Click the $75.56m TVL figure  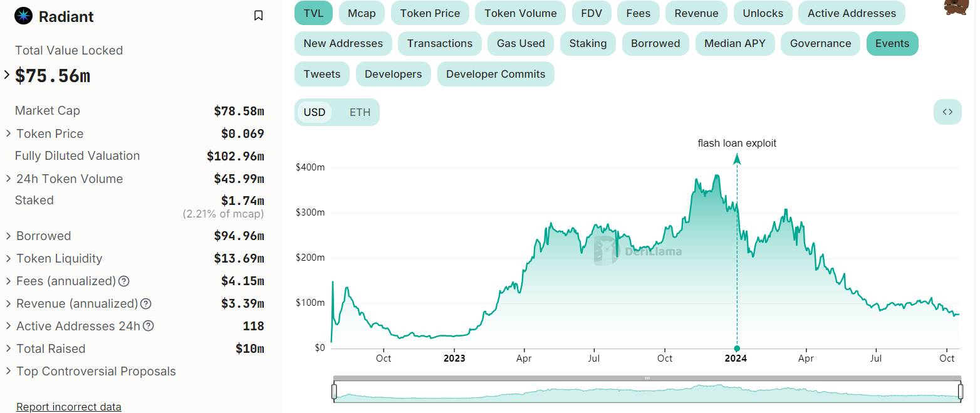(x=53, y=76)
